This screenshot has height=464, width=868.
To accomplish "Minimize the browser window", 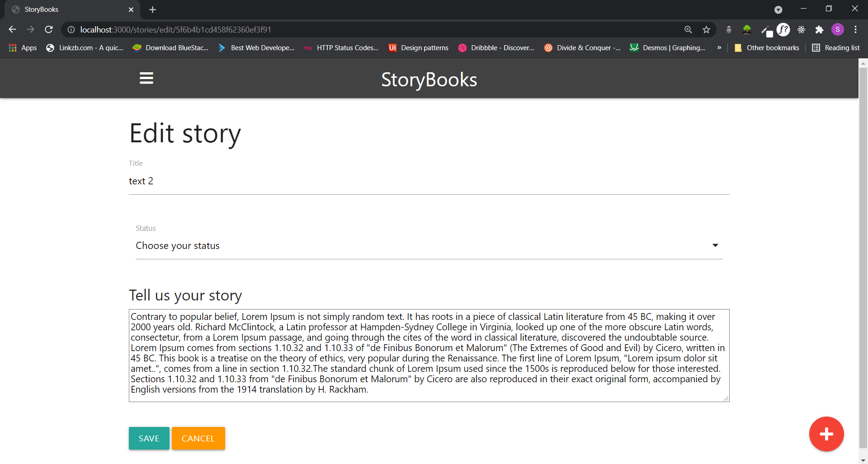I will pos(803,9).
